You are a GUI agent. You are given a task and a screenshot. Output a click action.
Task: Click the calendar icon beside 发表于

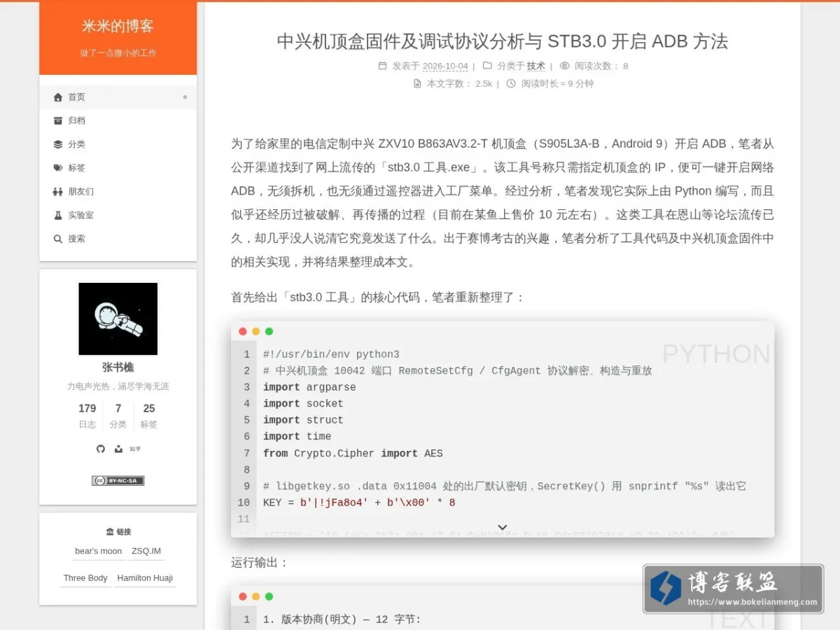[382, 66]
